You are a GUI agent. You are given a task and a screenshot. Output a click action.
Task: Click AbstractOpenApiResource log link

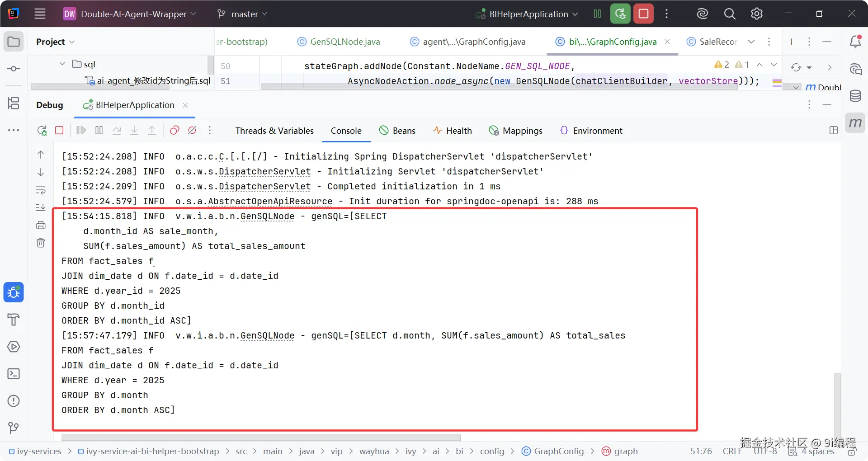pyautogui.click(x=270, y=202)
